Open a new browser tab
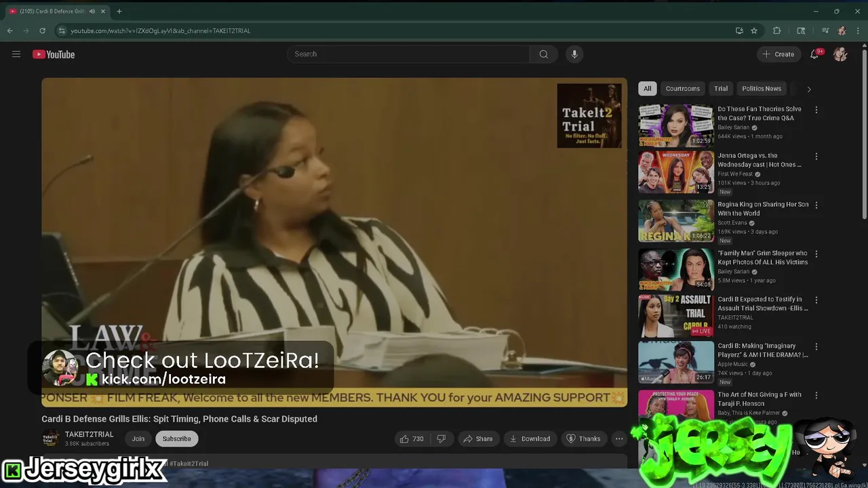This screenshot has width=868, height=488. pyautogui.click(x=119, y=11)
